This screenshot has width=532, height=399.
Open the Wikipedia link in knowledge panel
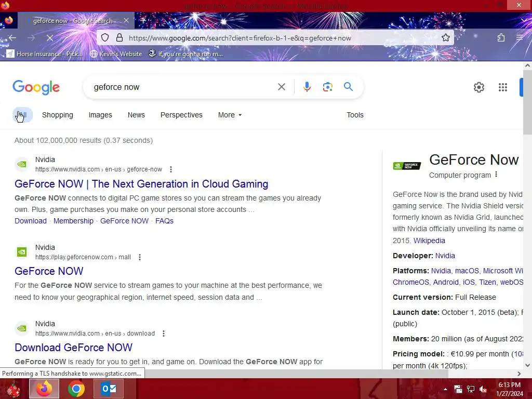pyautogui.click(x=429, y=240)
